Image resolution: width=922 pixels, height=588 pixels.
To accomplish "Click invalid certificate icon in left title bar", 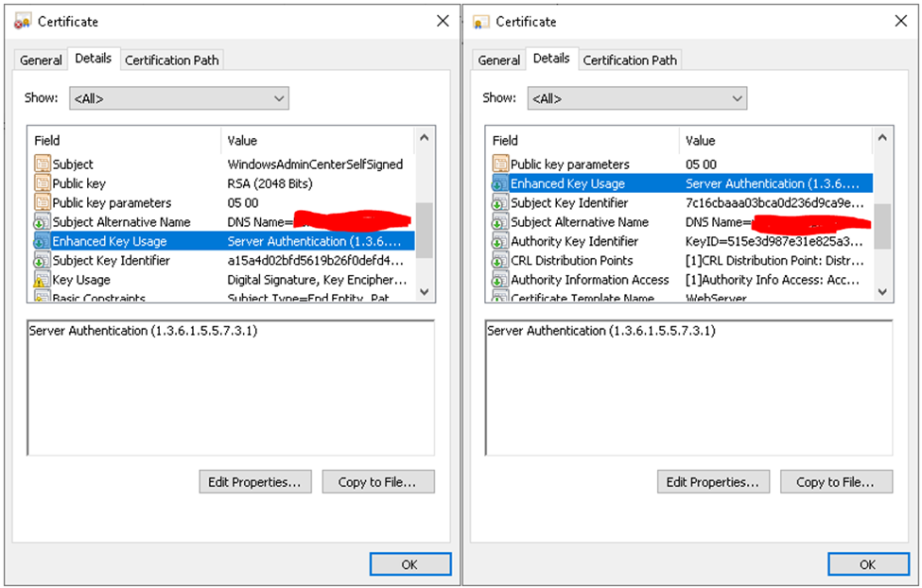I will point(23,22).
